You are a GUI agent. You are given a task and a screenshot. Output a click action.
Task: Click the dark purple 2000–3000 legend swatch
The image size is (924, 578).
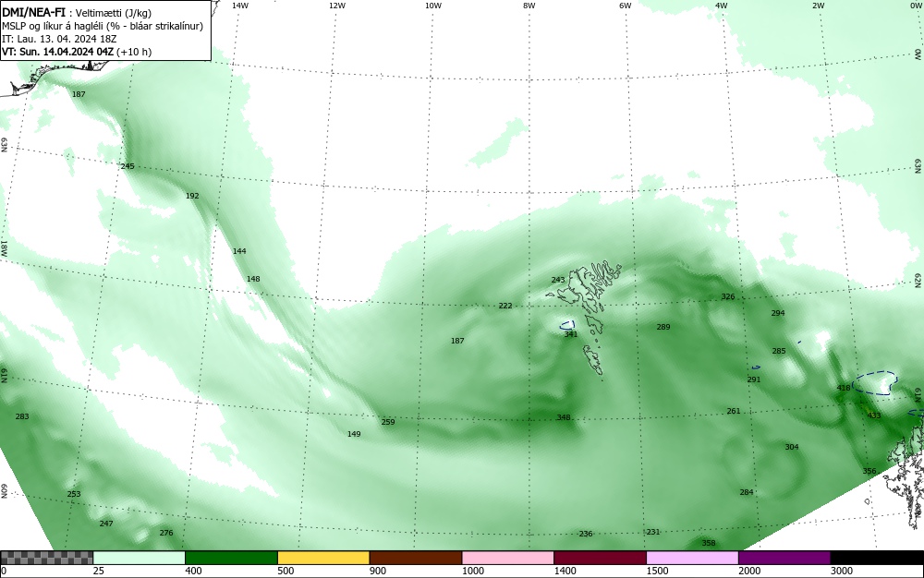click(784, 558)
